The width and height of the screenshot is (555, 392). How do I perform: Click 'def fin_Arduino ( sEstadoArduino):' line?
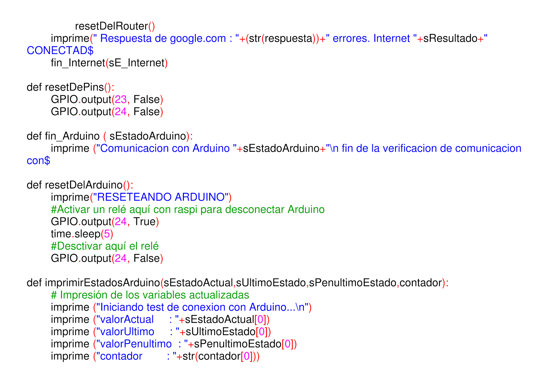[110, 136]
